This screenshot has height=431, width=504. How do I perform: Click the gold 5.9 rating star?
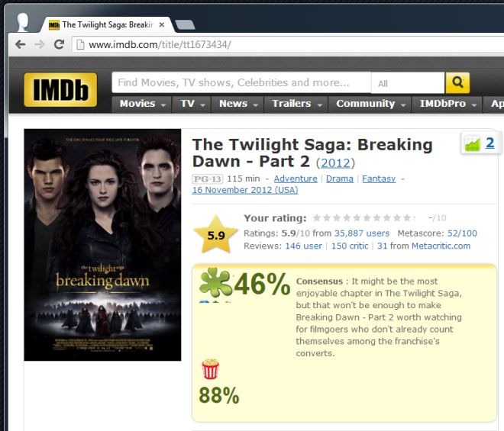click(215, 235)
